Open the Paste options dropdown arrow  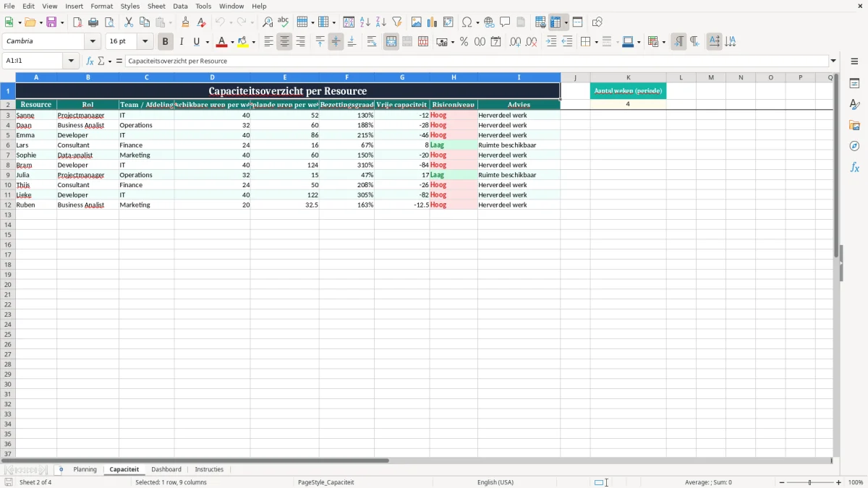pyautogui.click(x=170, y=22)
